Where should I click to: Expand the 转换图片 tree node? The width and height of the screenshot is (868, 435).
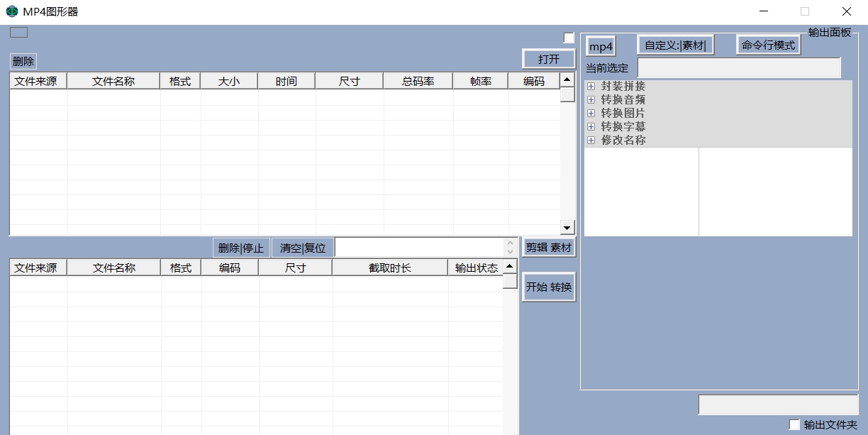[x=591, y=114]
